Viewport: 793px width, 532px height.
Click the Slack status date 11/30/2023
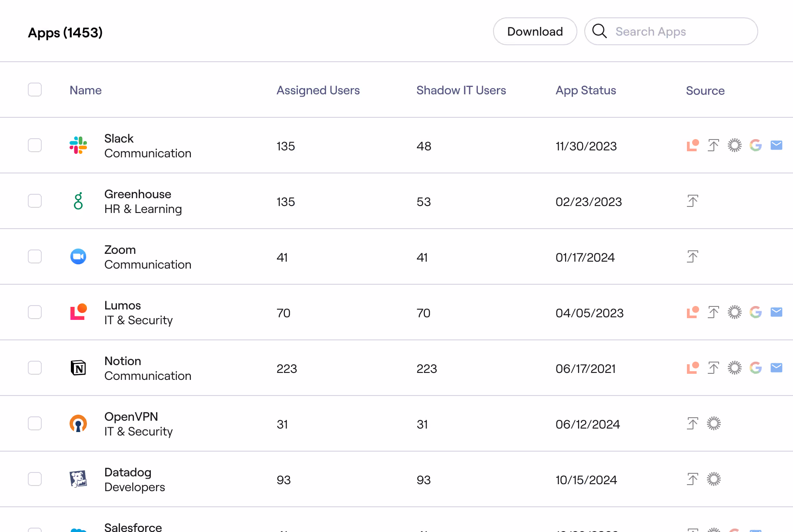pos(586,146)
